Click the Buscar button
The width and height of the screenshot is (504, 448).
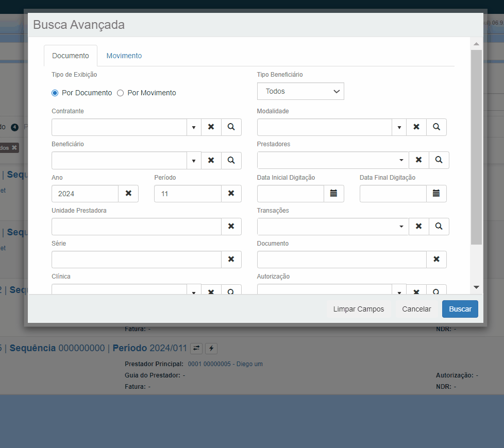coord(460,309)
